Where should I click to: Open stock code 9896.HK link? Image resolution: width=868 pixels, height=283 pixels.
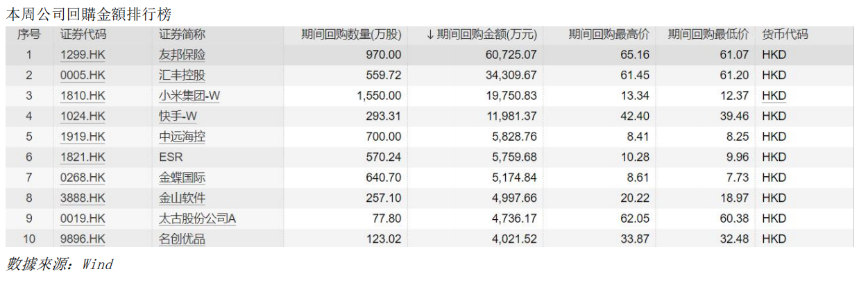pos(83,239)
